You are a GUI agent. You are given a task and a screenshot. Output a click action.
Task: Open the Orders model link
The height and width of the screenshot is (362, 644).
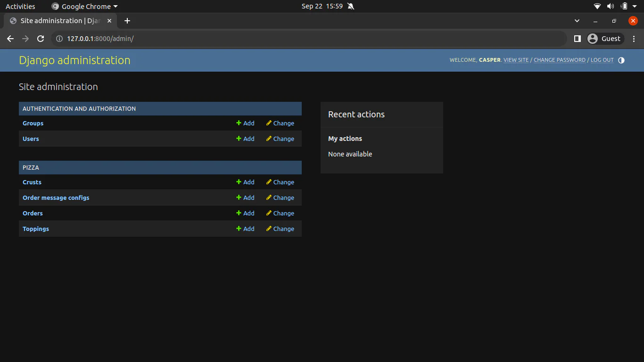coord(33,214)
